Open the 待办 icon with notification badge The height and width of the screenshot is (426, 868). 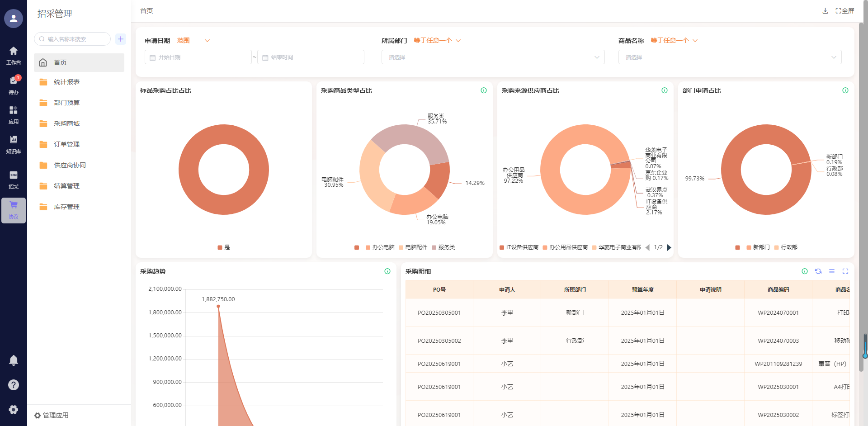14,85
